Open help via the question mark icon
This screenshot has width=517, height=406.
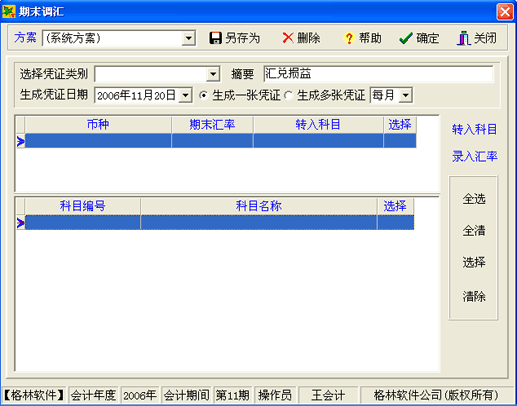pyautogui.click(x=349, y=38)
